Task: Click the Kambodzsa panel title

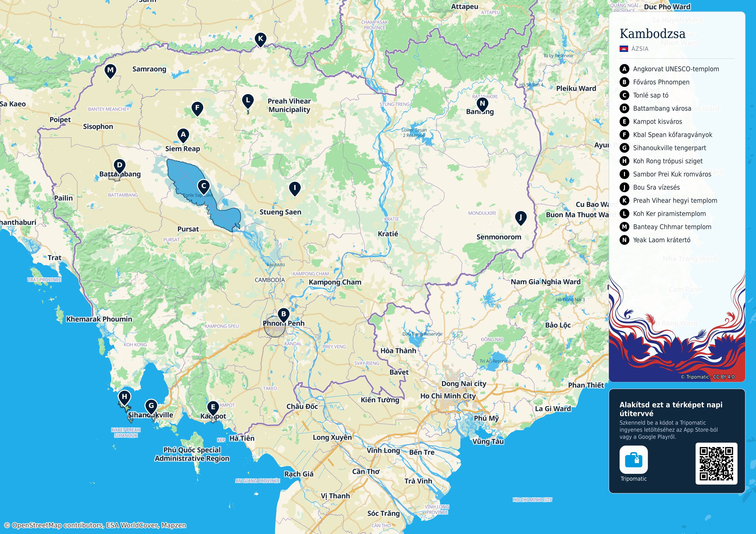Action: pyautogui.click(x=652, y=34)
